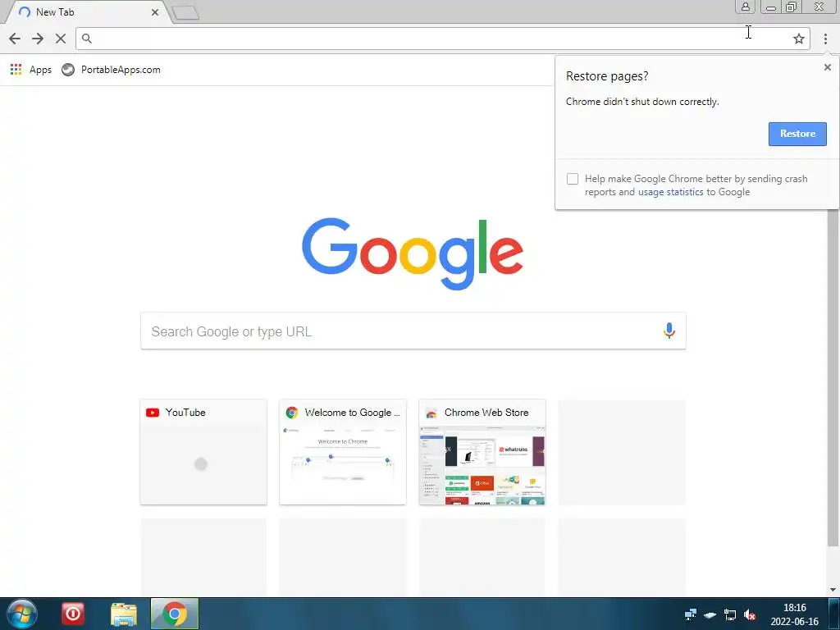Click the forward navigation arrow
This screenshot has width=840, height=630.
click(38, 39)
